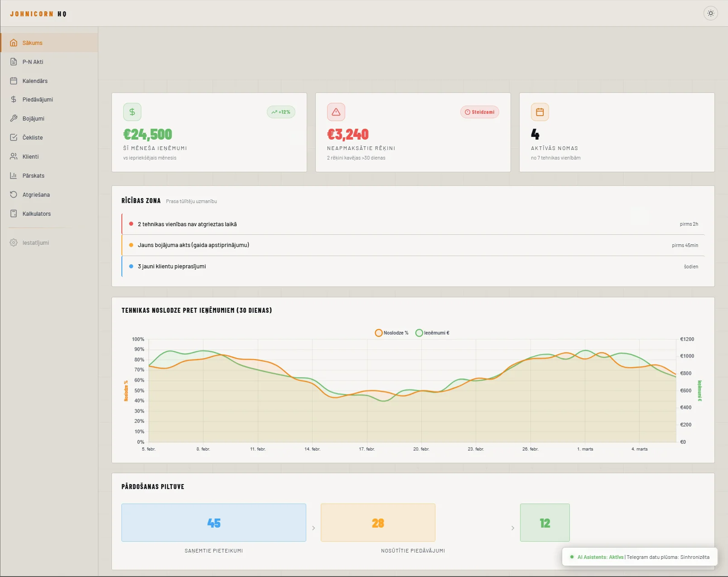Click chevron before the 12 funnel block

pyautogui.click(x=513, y=528)
